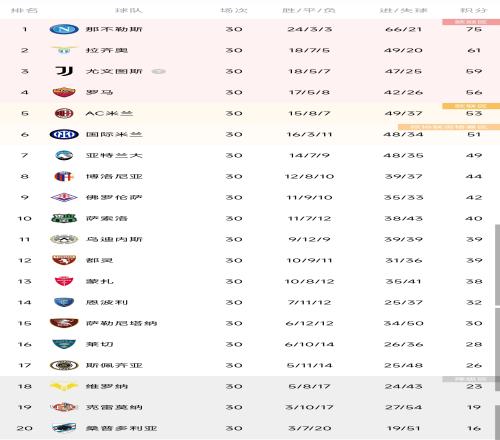
Task: Click the 球队 column header
Action: click(x=129, y=11)
